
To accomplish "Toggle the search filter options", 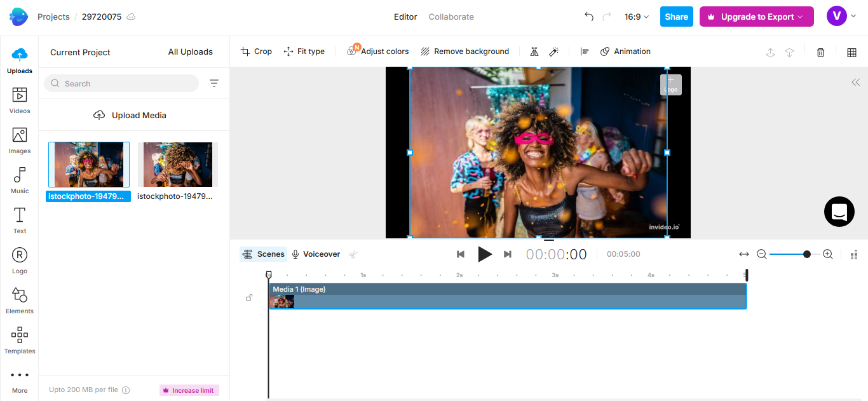I will point(214,83).
